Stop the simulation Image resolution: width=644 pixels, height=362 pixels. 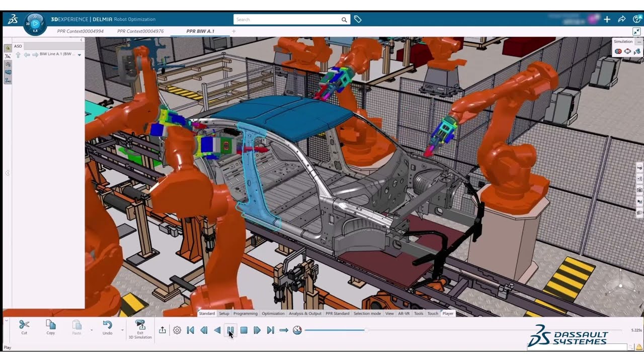coord(244,330)
